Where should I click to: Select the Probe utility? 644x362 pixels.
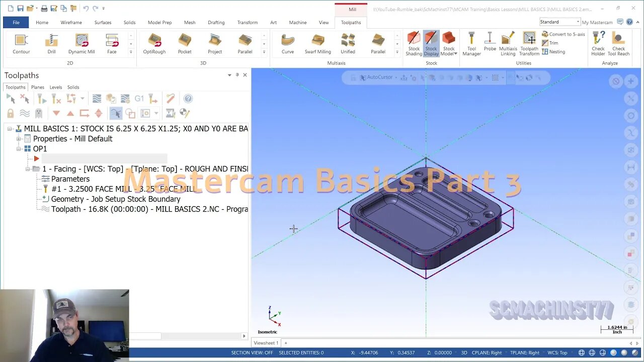pos(490,42)
